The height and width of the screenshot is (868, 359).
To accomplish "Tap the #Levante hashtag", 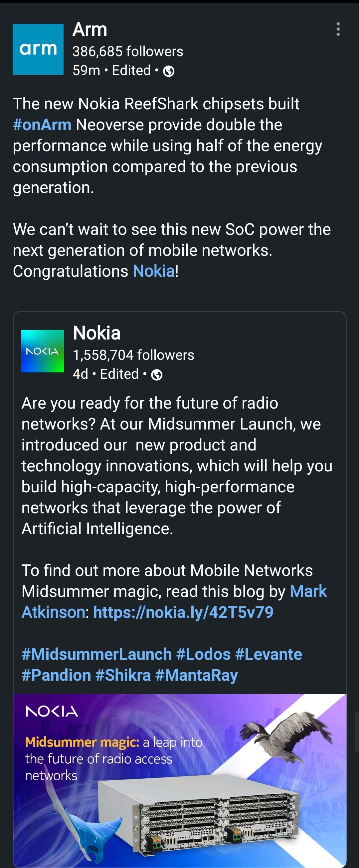I will click(x=269, y=654).
